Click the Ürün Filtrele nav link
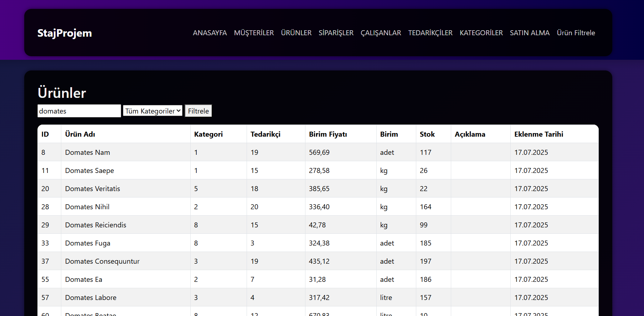Viewport: 644px width, 316px height. pyautogui.click(x=576, y=33)
